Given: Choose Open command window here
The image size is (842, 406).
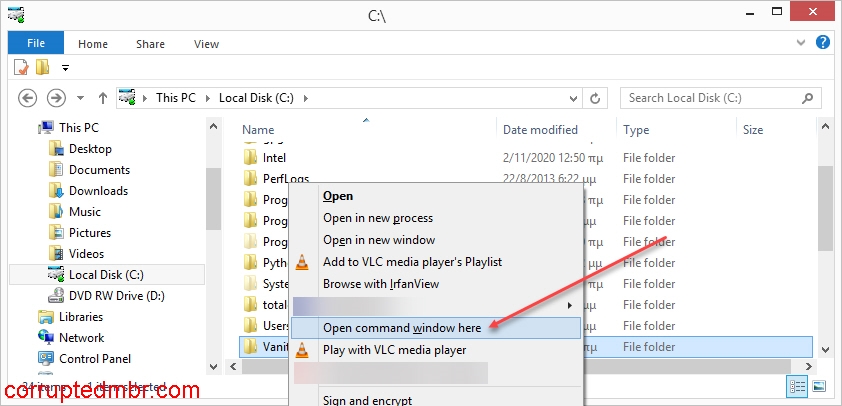Looking at the screenshot, I should (x=402, y=327).
